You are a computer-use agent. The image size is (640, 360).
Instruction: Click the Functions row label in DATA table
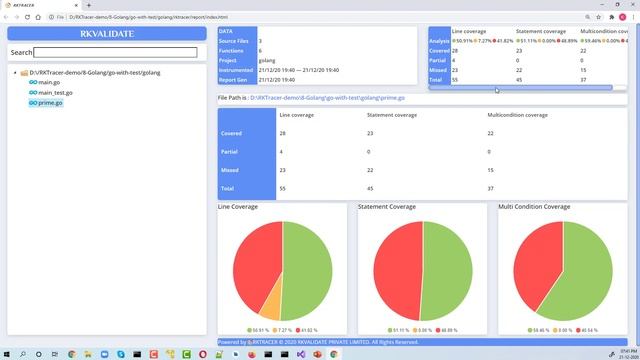tap(231, 51)
